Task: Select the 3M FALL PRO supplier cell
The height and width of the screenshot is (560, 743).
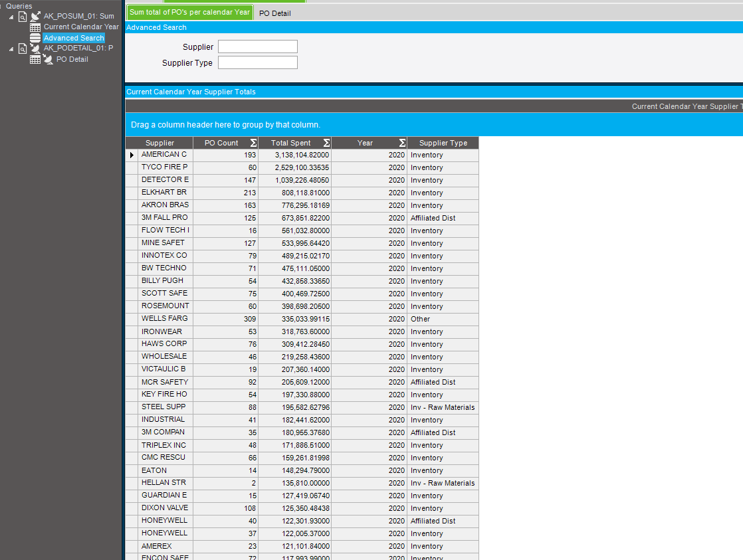Action: pos(165,218)
